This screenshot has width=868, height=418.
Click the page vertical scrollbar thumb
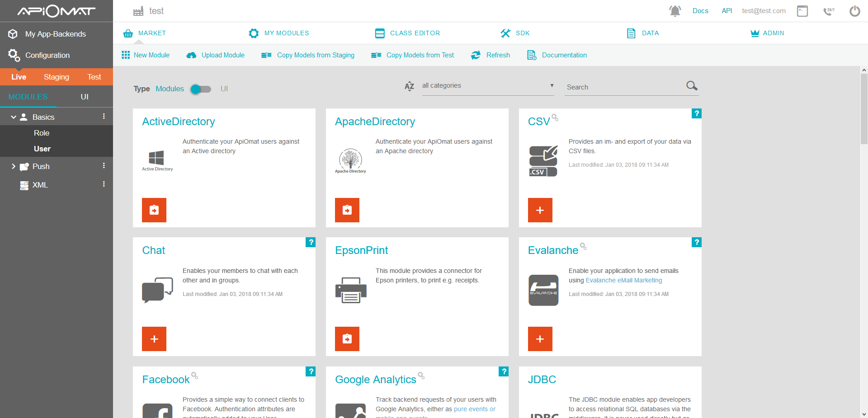tap(864, 108)
